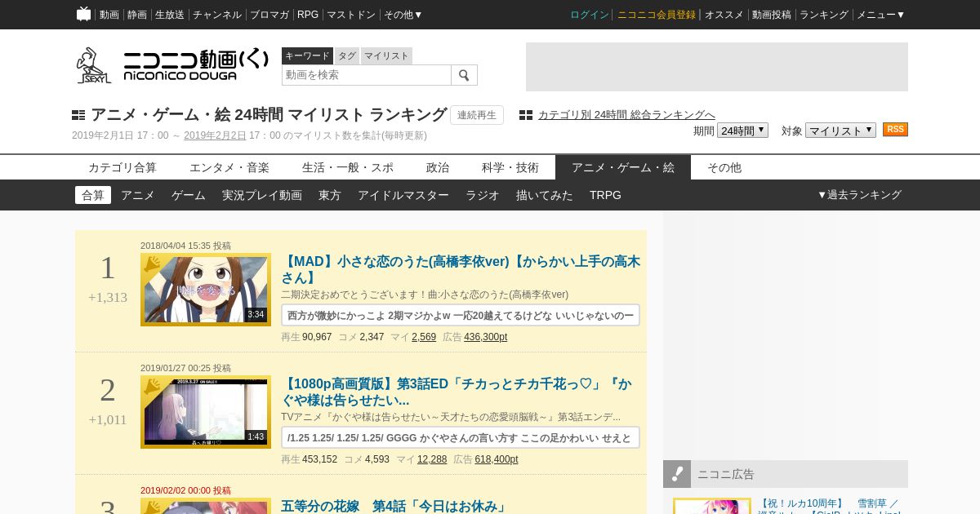Image resolution: width=980 pixels, height=514 pixels.
Task: Click rank 1 comment box 西方が微妙にかっこよ
Action: pyautogui.click(x=461, y=315)
